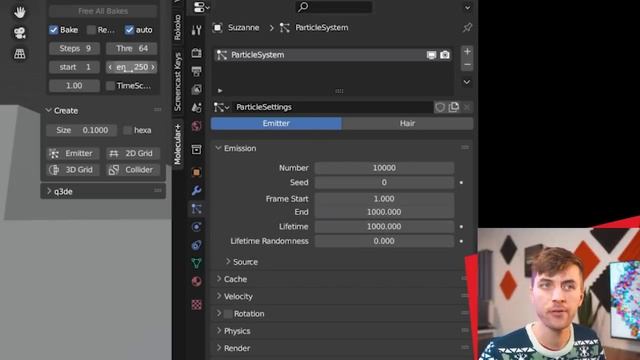Open the editor type dropdown
The width and height of the screenshot is (640, 360).
201,7
